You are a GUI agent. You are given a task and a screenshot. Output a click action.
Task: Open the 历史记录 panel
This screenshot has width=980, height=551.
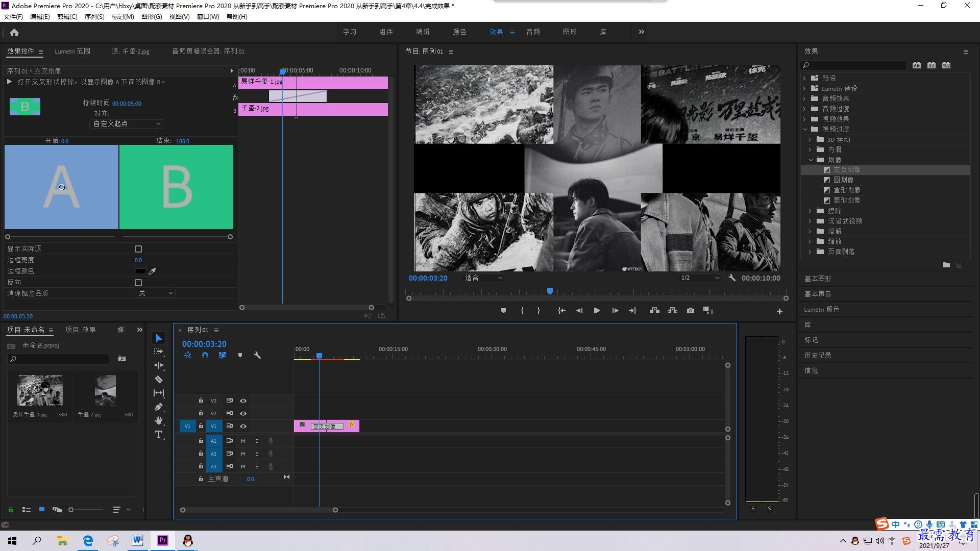pos(818,356)
